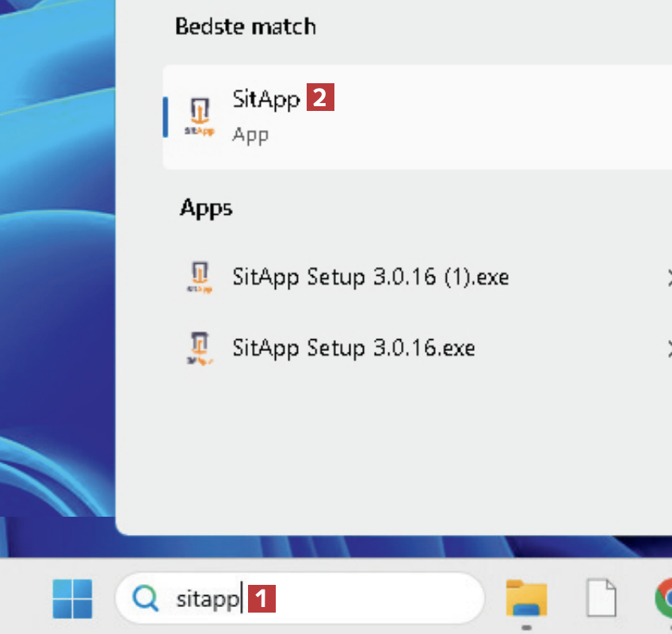This screenshot has height=634, width=672.
Task: Click the 'Bedste match' section heading
Action: pyautogui.click(x=245, y=26)
